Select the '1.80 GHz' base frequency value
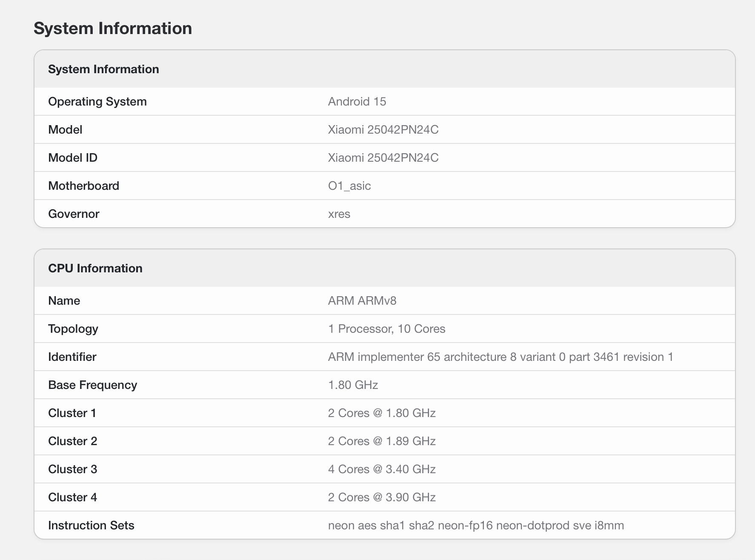The width and height of the screenshot is (755, 560). click(353, 385)
